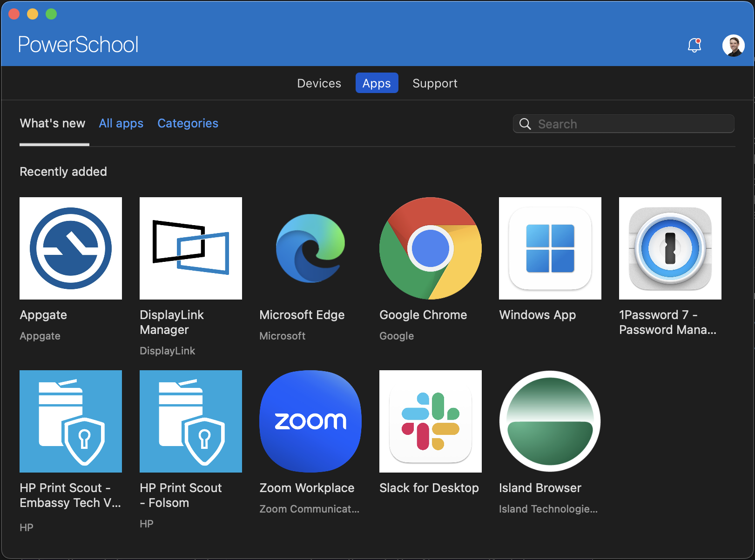Click the Google publisher text
The height and width of the screenshot is (560, 755).
(x=397, y=336)
